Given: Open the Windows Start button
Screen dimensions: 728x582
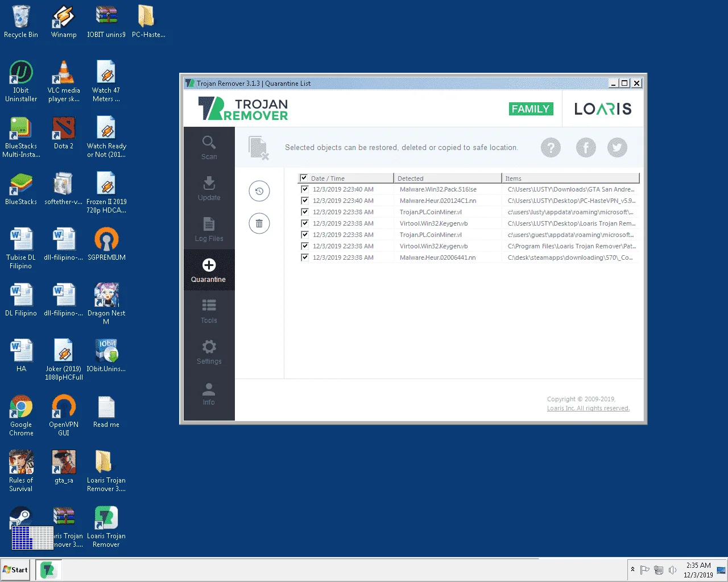Looking at the screenshot, I should [x=15, y=569].
